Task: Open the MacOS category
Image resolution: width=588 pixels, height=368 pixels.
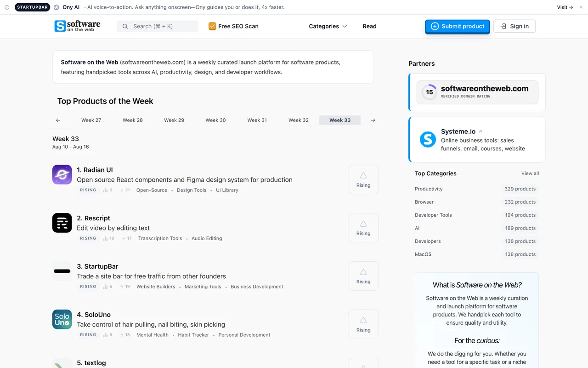Action: [x=423, y=254]
